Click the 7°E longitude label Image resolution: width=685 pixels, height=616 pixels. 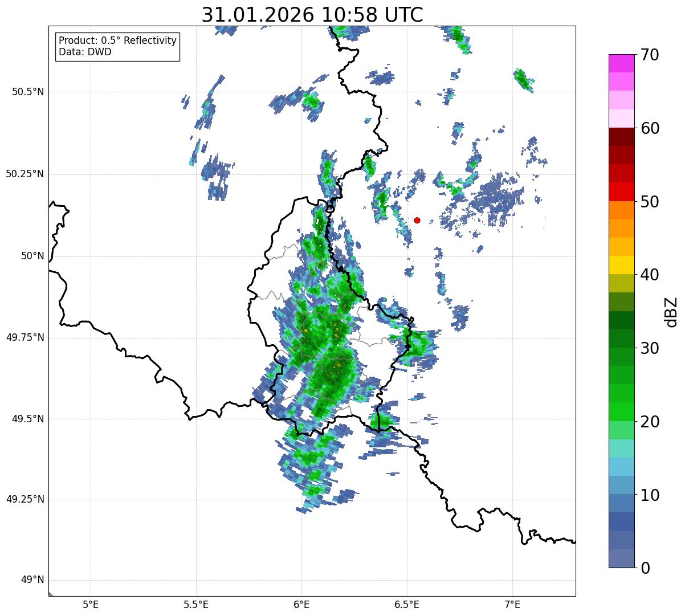(512, 605)
